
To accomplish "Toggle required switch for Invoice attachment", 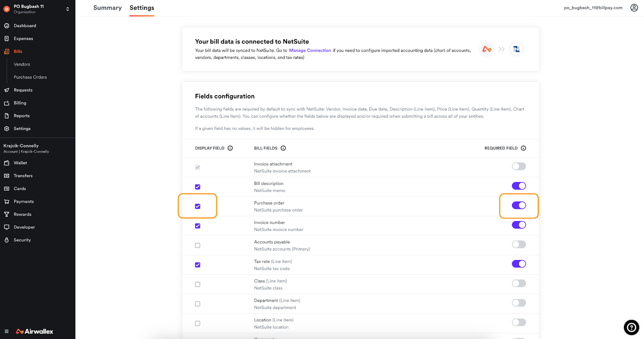I will click(519, 166).
